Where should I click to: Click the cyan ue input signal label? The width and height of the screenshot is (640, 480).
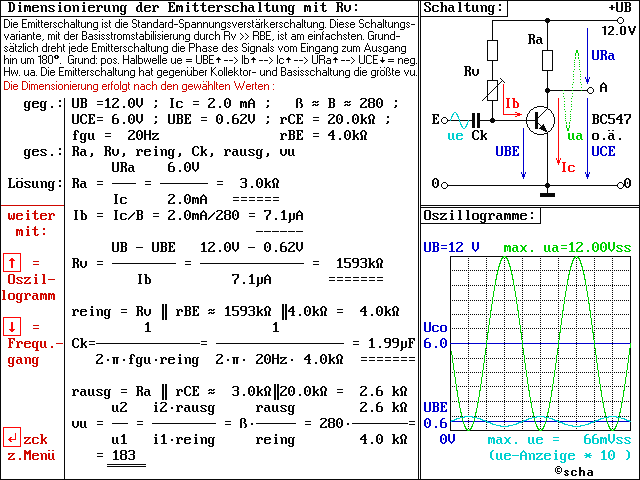(455, 136)
